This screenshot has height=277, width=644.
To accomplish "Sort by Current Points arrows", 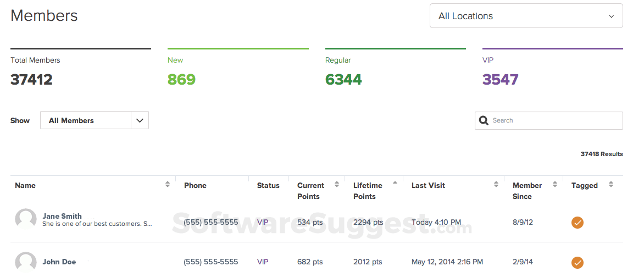I will tap(337, 185).
